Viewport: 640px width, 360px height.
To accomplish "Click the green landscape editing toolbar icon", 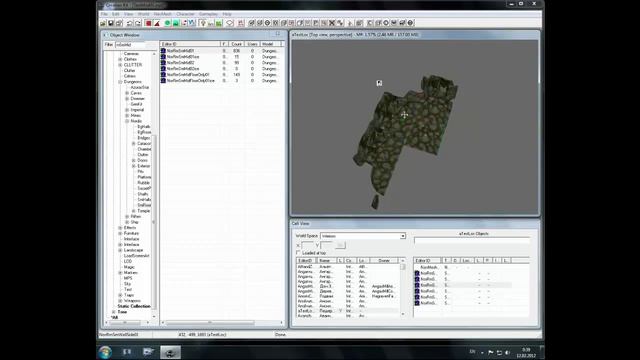I will pyautogui.click(x=176, y=23).
